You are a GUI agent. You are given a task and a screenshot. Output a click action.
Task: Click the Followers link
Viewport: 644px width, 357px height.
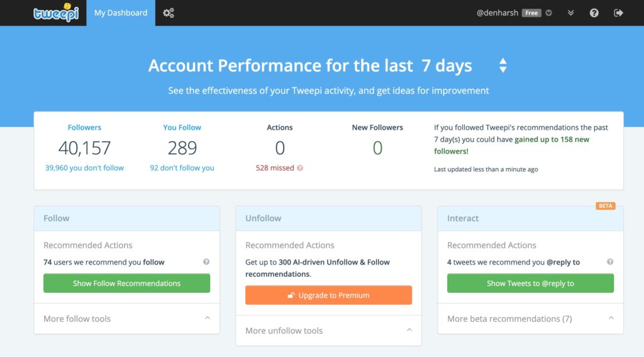pyautogui.click(x=84, y=127)
